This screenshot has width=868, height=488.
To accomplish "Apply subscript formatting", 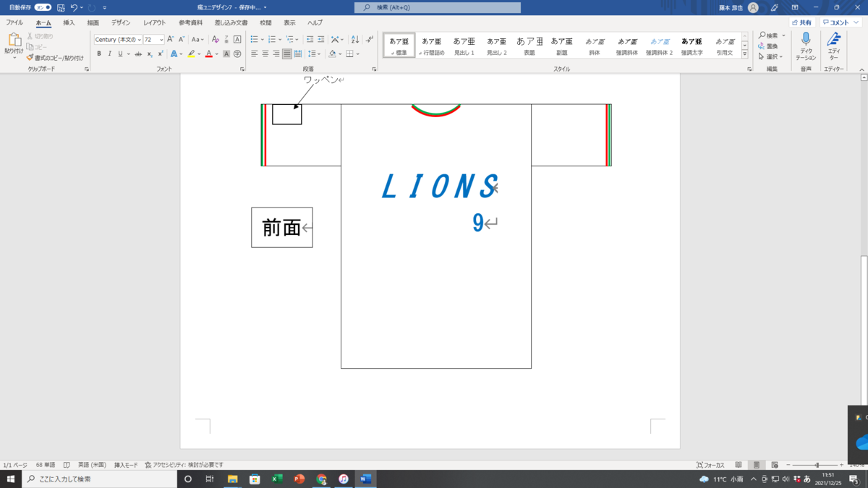I will tap(150, 53).
